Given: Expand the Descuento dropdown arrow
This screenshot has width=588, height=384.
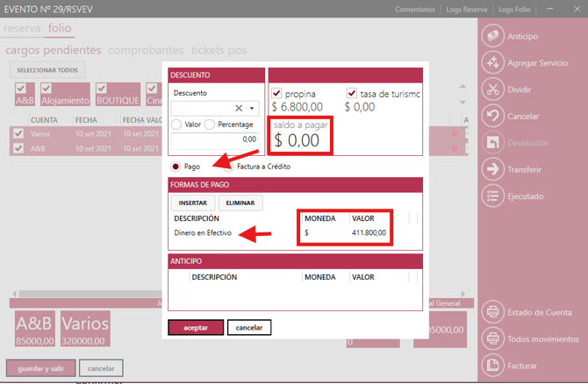Looking at the screenshot, I should click(x=253, y=109).
